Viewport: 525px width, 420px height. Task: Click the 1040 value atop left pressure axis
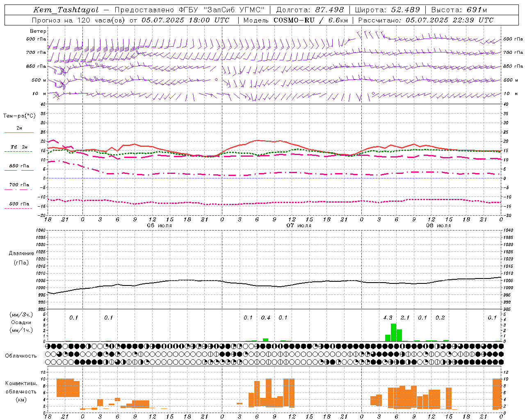tap(40, 230)
